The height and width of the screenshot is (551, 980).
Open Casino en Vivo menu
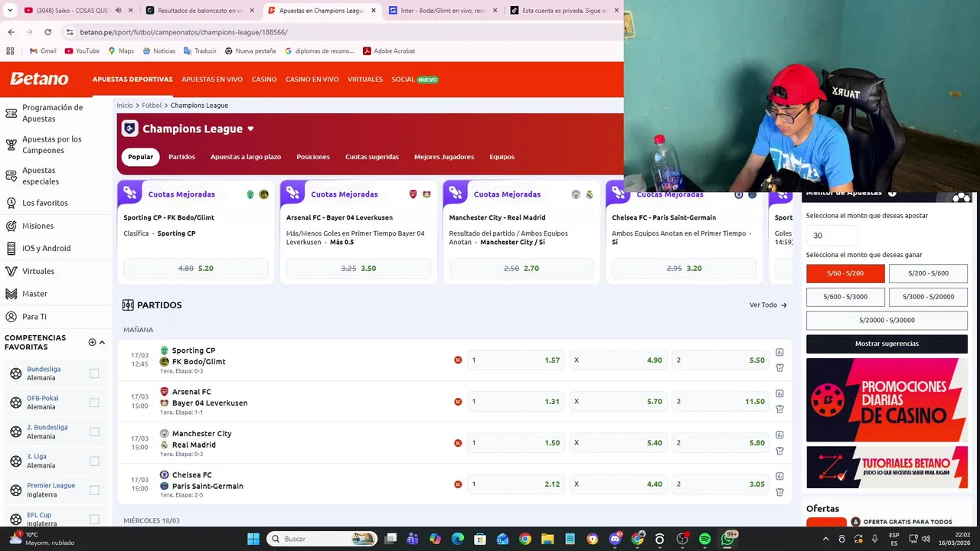pyautogui.click(x=312, y=80)
